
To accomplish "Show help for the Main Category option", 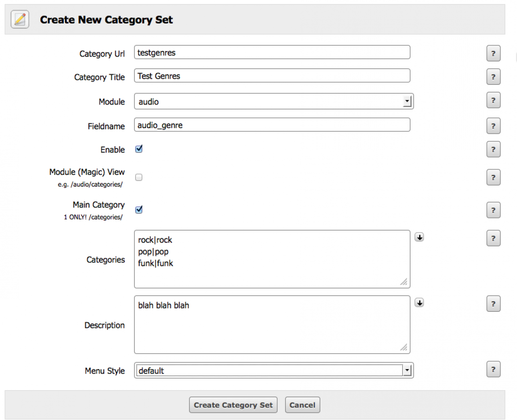I will (x=493, y=210).
